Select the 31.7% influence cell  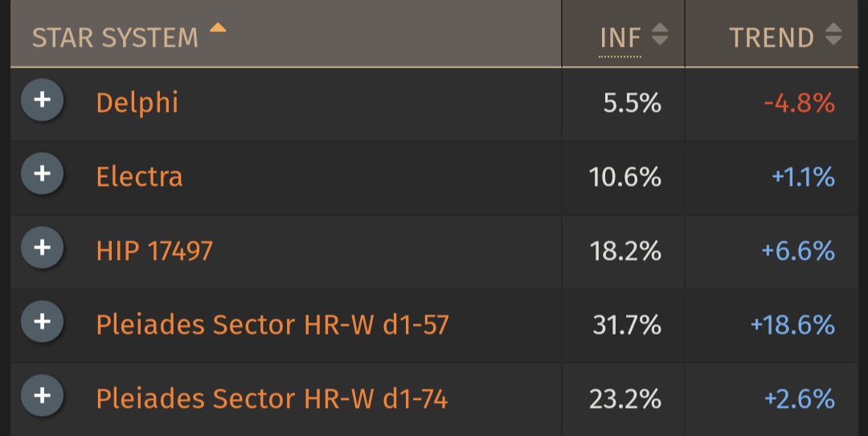pos(627,325)
